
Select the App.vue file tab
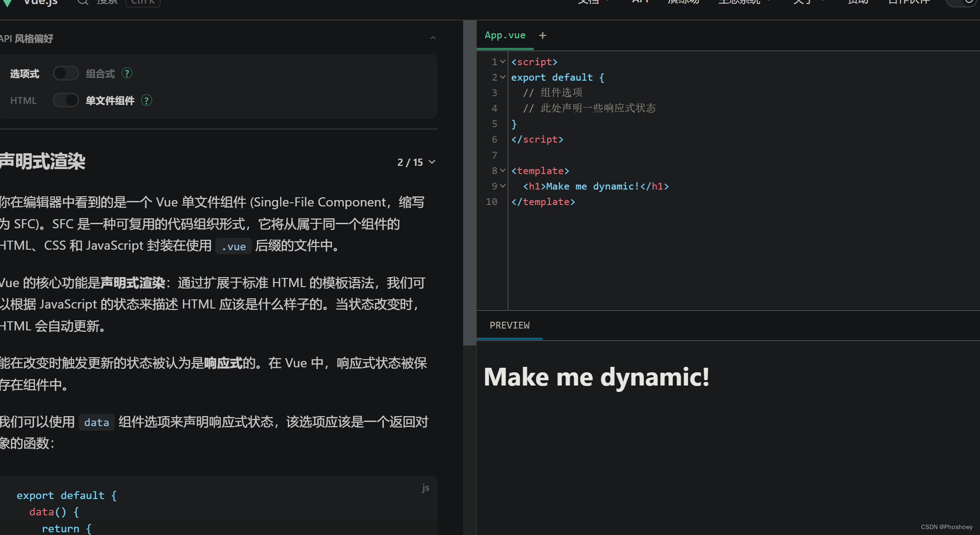505,35
